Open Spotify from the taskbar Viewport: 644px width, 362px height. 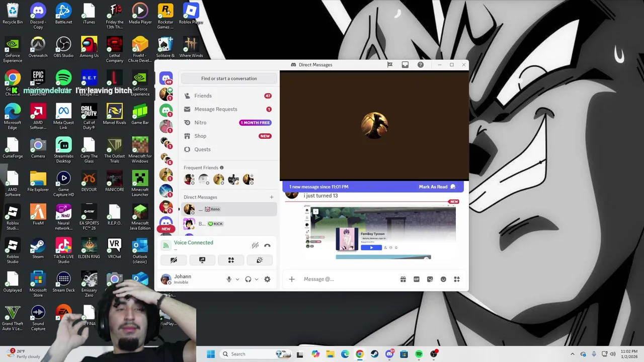point(419,354)
